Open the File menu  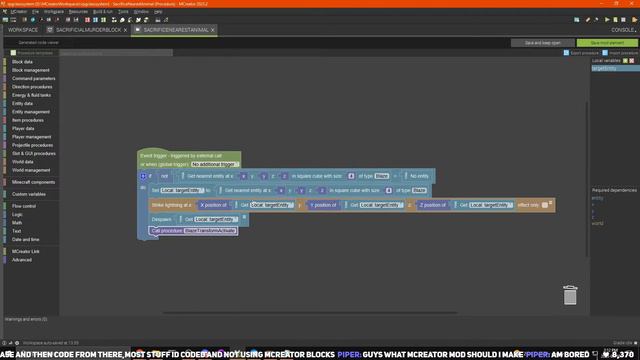(36, 11)
